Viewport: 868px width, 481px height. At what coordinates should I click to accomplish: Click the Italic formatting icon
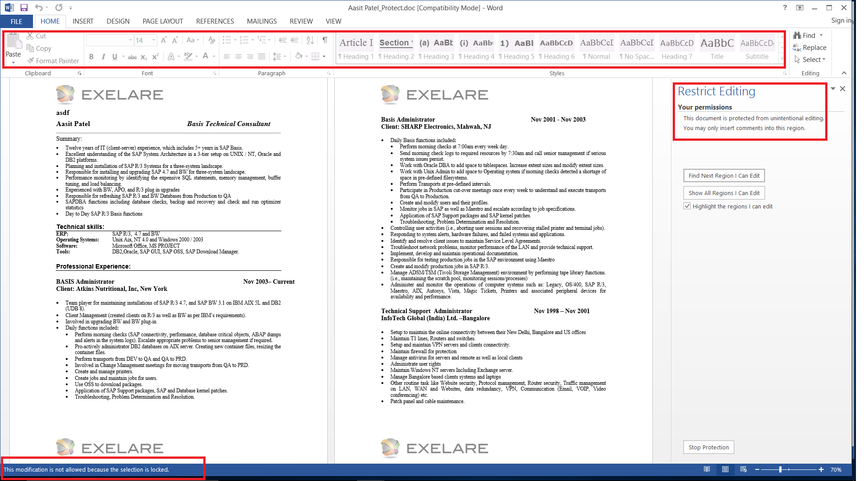point(103,57)
